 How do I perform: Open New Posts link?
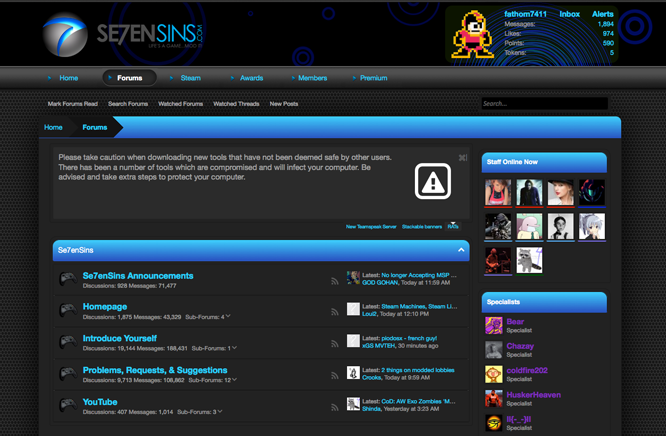click(x=284, y=104)
